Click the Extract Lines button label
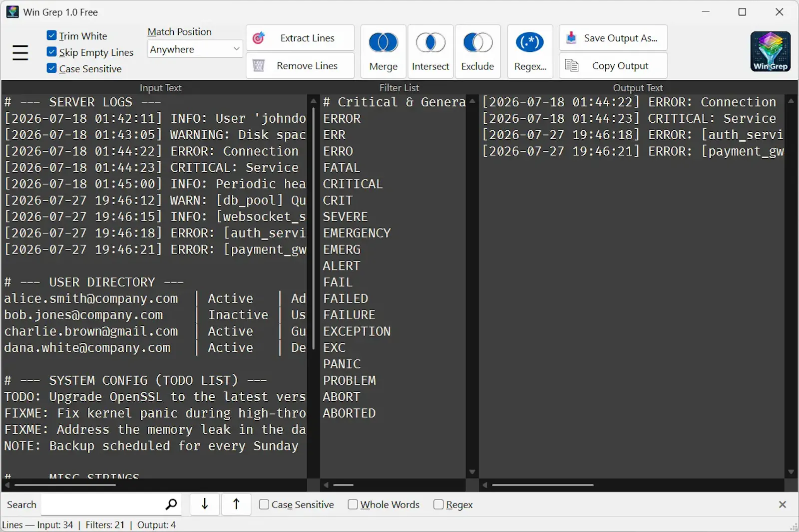 tap(307, 38)
